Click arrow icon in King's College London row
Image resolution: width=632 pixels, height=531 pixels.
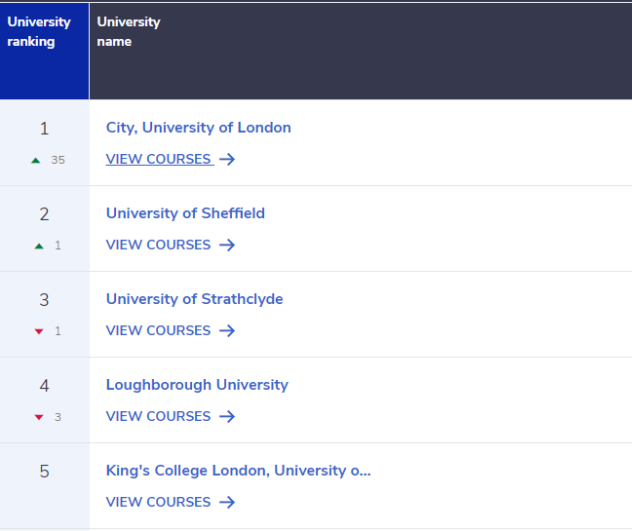(227, 503)
